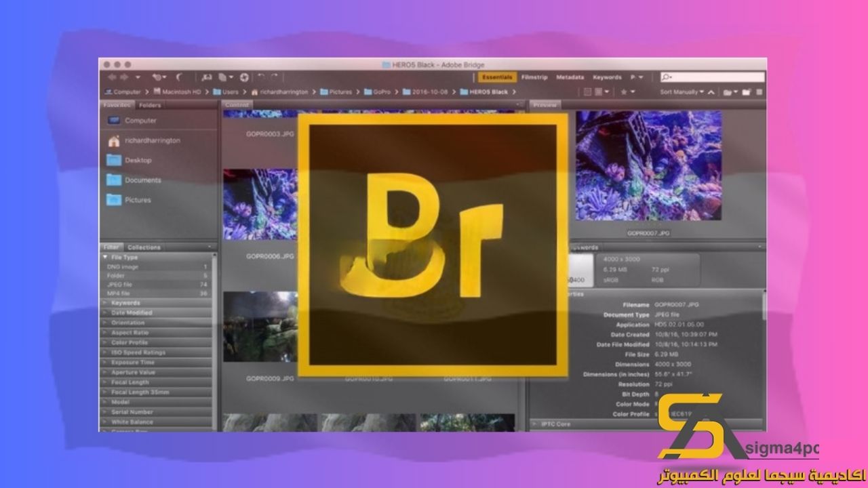Image resolution: width=868 pixels, height=488 pixels.
Task: Switch to Filmstrip workspace
Action: (534, 77)
